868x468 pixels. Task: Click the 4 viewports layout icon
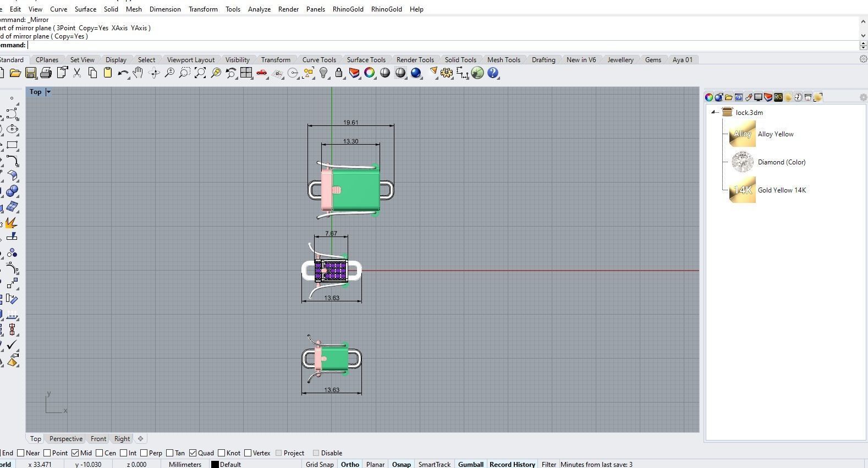coord(246,73)
